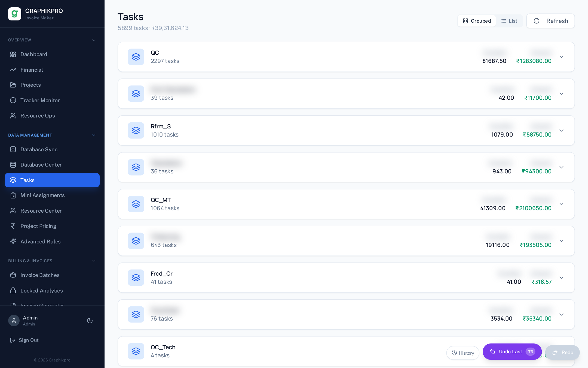Expand the Frcd_Cr group chevron

pyautogui.click(x=561, y=278)
